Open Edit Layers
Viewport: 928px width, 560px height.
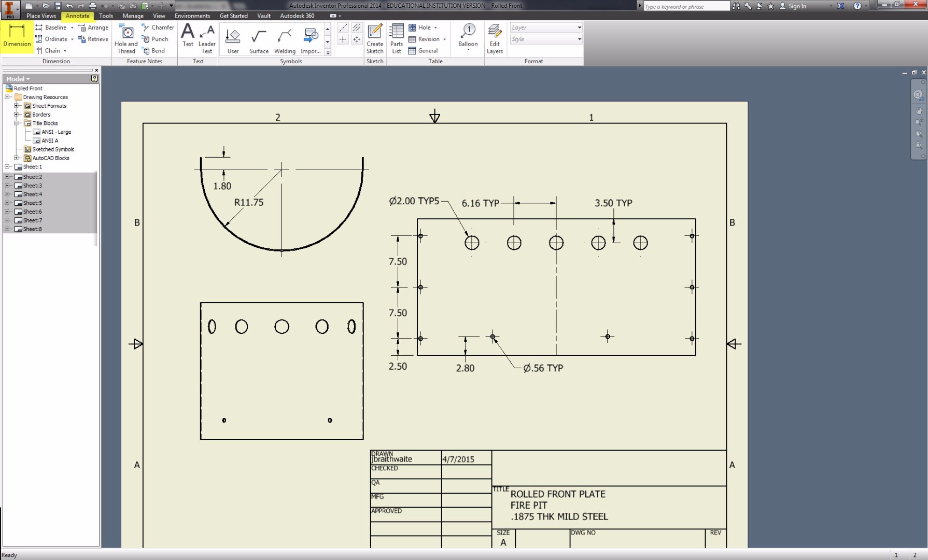(495, 39)
